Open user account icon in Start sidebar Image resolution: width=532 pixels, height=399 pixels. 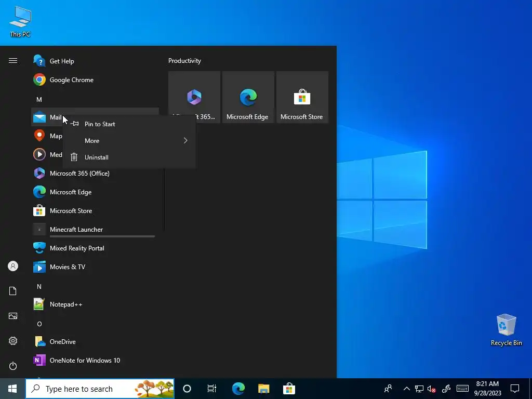tap(13, 266)
